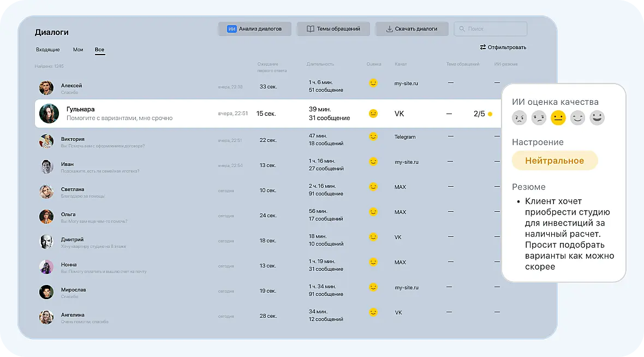Screen dimensions: 644x357
Task: Select the Все tab
Action: click(x=99, y=50)
